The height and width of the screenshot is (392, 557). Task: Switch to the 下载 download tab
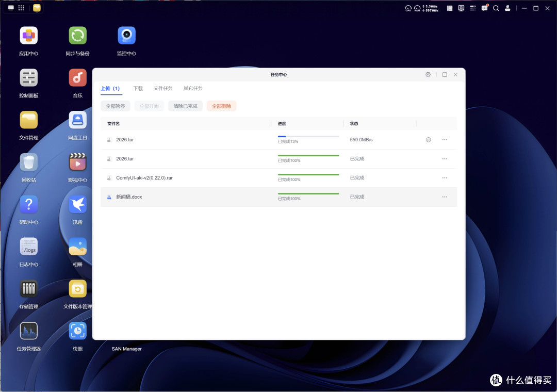[x=138, y=88]
